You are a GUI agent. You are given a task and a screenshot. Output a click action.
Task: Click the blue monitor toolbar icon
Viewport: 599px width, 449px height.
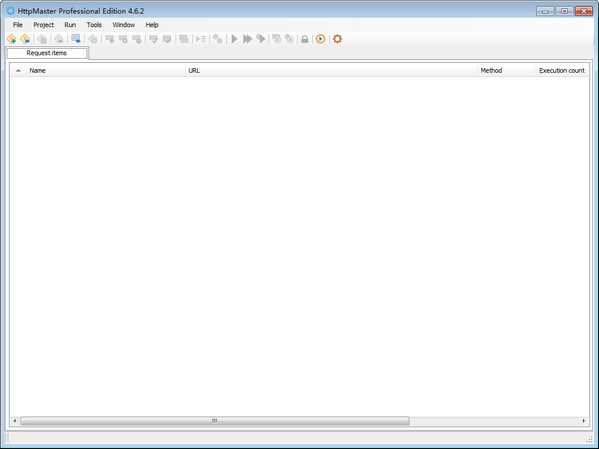coord(76,39)
